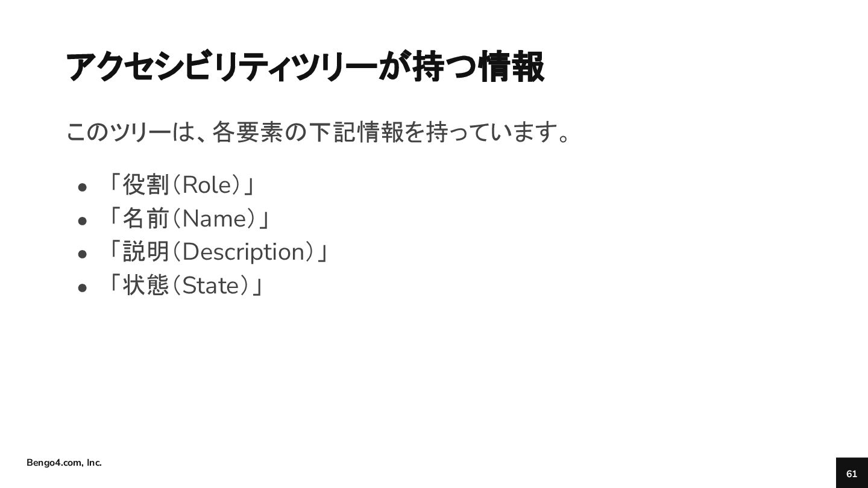Click the intro sentence このツリーは、各要素の下記情報を持っています。

tap(319, 132)
